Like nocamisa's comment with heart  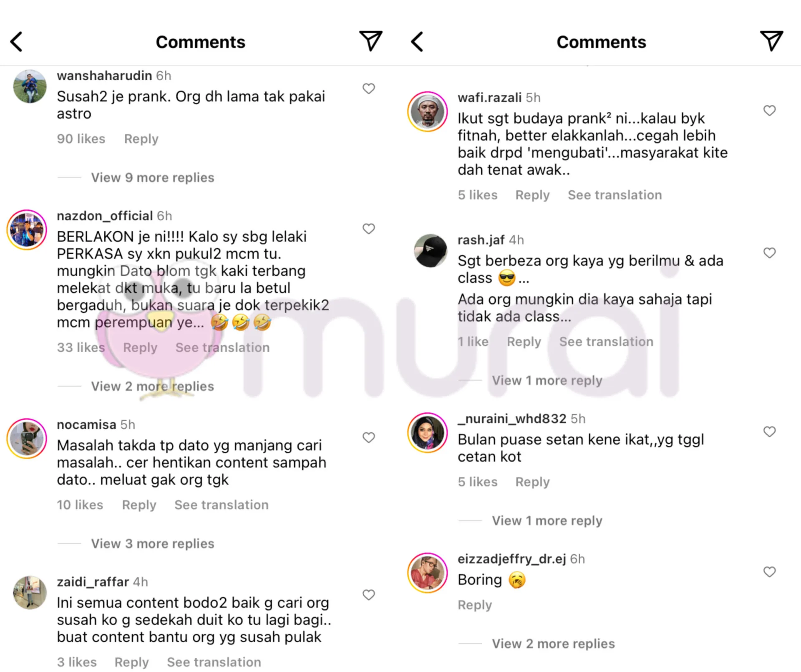point(368,437)
